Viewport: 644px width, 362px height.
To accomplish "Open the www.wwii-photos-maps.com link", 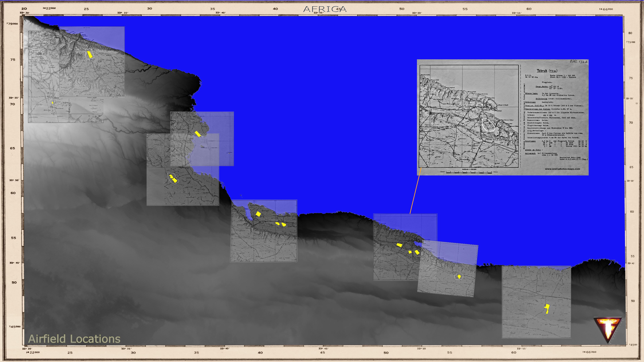I will [x=562, y=169].
